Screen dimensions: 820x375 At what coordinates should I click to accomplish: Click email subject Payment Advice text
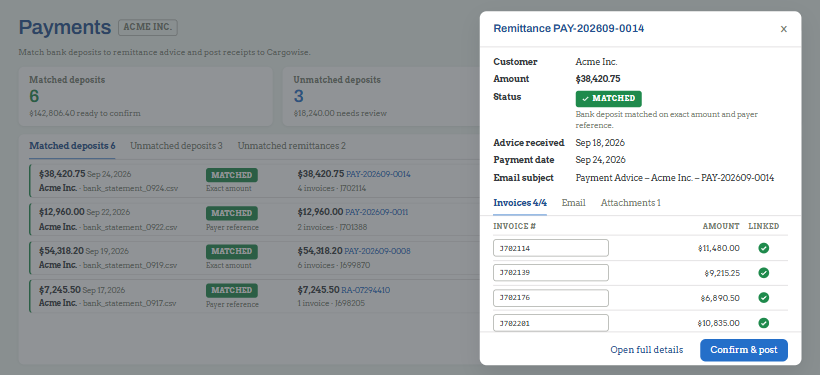tap(675, 178)
